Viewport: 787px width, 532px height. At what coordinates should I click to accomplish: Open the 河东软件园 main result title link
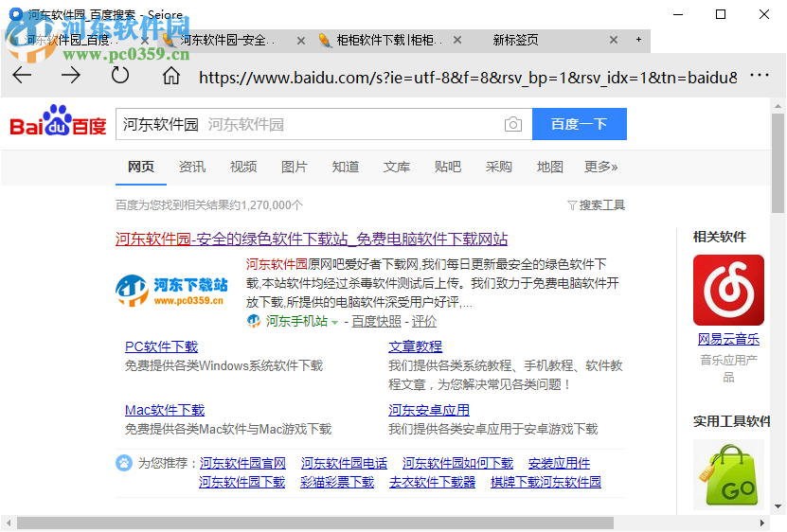click(x=312, y=239)
